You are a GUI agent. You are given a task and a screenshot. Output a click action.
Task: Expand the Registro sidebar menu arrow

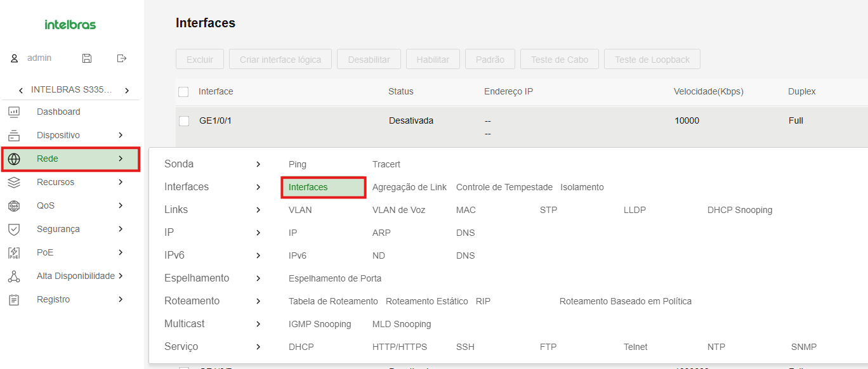tap(121, 299)
